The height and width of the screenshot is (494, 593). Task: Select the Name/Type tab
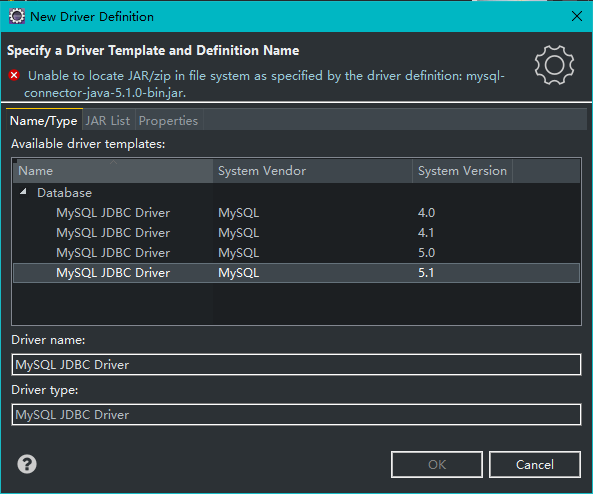point(43,121)
